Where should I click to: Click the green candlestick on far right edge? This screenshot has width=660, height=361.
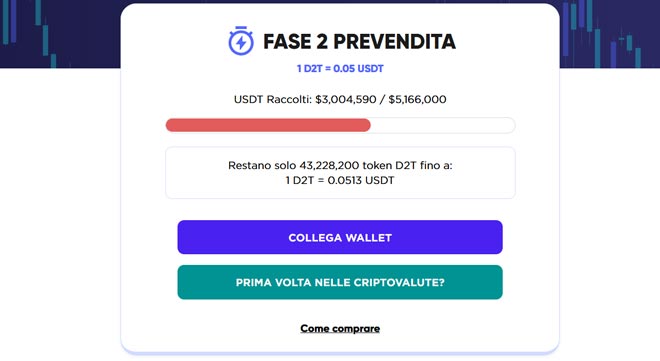pyautogui.click(x=638, y=58)
